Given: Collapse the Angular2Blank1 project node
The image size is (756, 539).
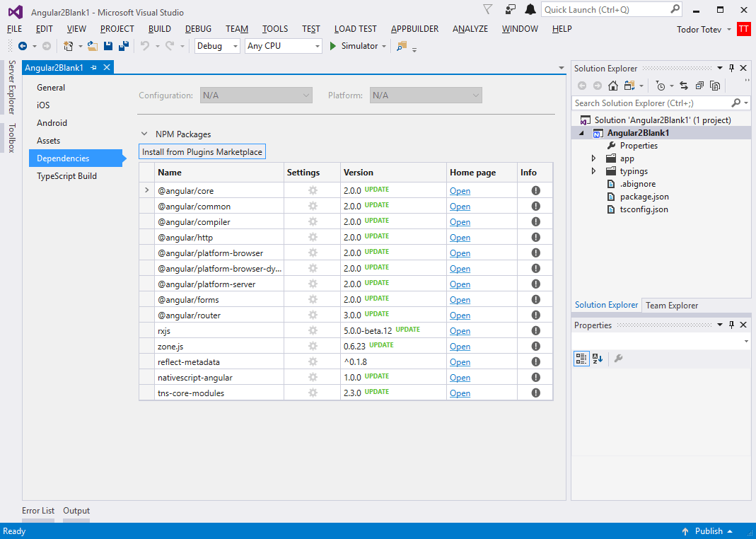Looking at the screenshot, I should [581, 133].
